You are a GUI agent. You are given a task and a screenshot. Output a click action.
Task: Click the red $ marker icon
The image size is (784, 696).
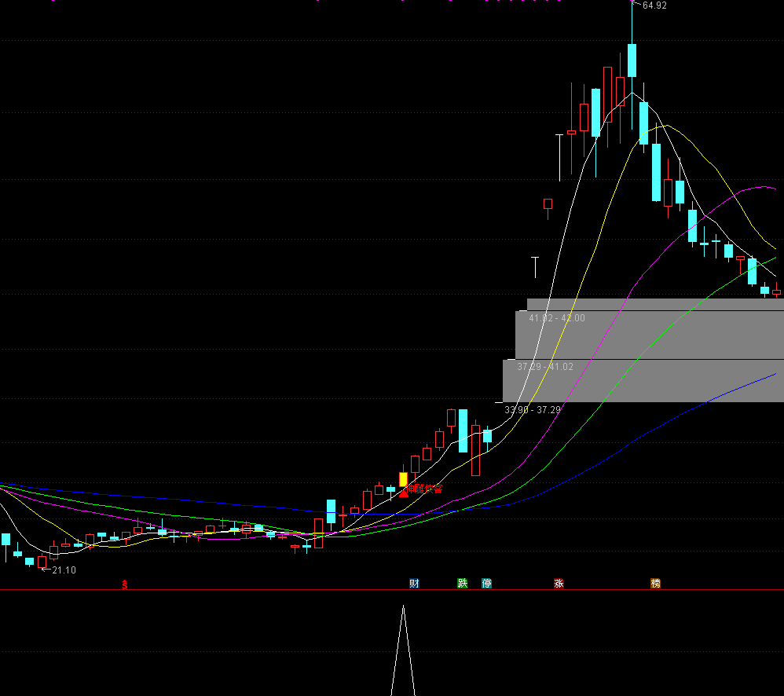coord(124,584)
